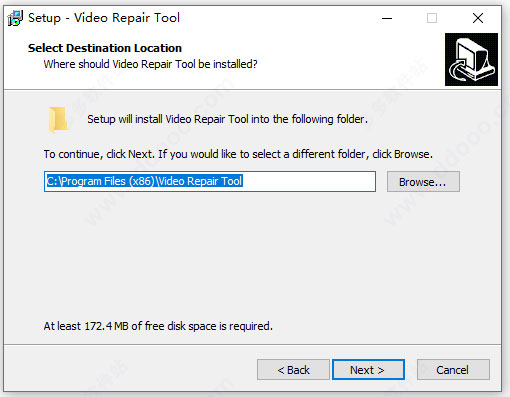The height and width of the screenshot is (397, 510).
Task: Click the disabled maximize button
Action: click(x=432, y=18)
